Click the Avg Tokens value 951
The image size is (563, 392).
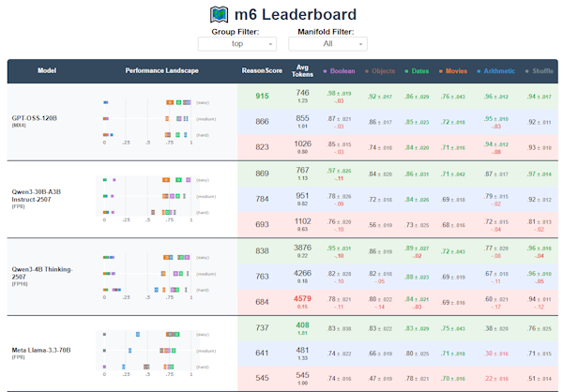coord(302,196)
